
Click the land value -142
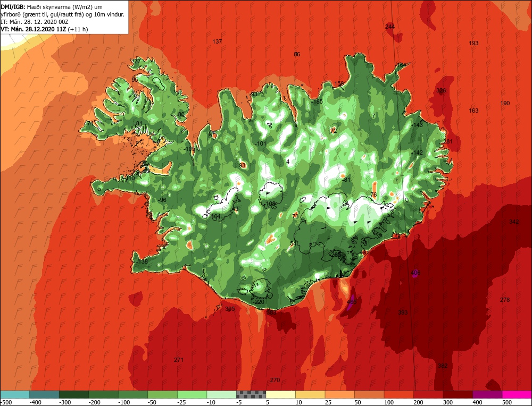pos(417,153)
